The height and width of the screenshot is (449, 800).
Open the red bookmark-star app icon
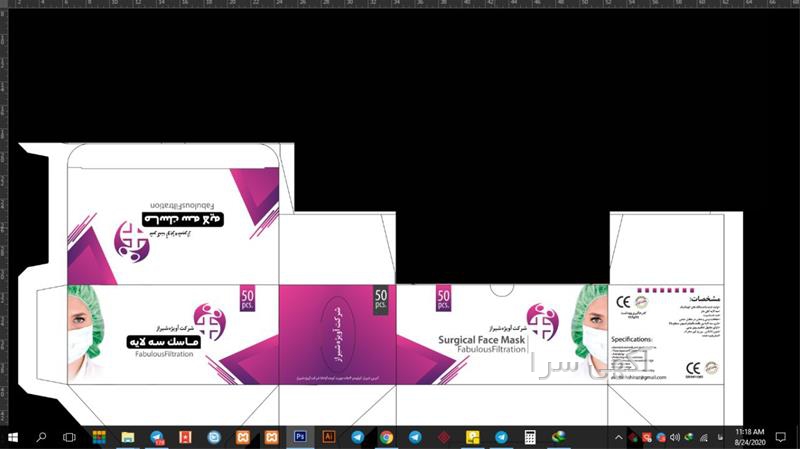tap(185, 437)
